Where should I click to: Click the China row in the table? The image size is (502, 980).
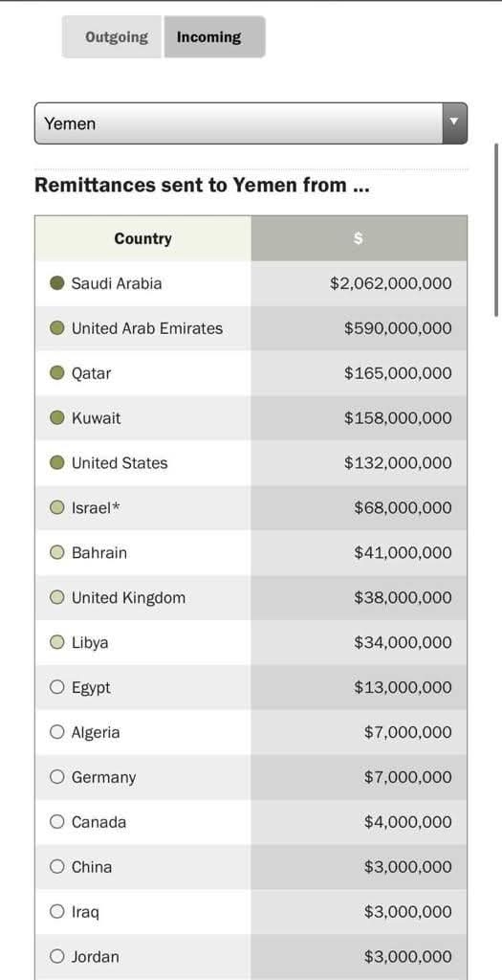(251, 867)
